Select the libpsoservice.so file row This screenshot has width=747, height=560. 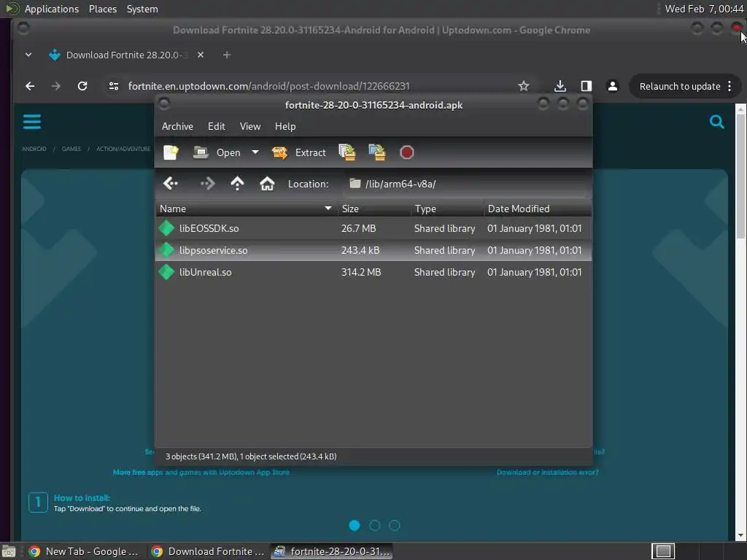click(373, 250)
